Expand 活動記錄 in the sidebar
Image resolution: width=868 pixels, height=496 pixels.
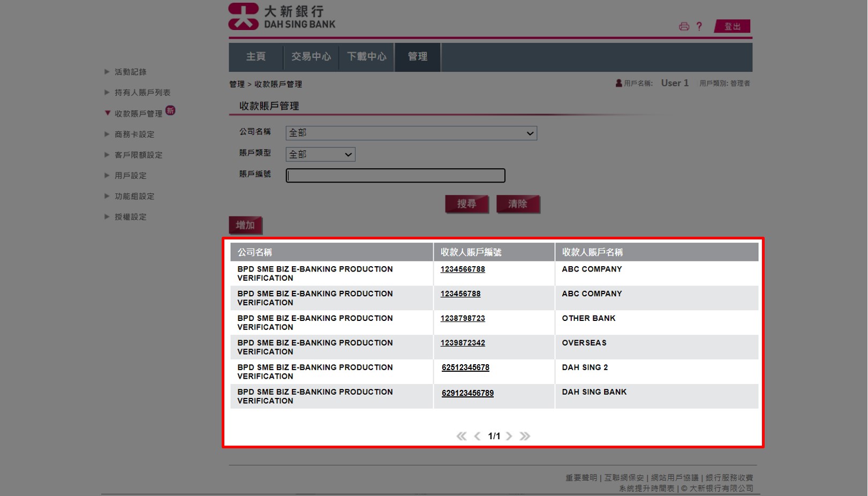pos(130,72)
